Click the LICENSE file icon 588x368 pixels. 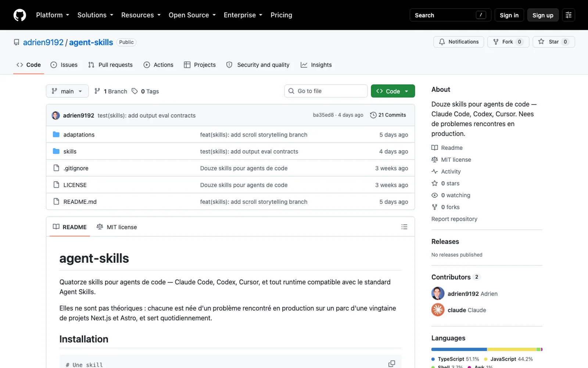[56, 185]
